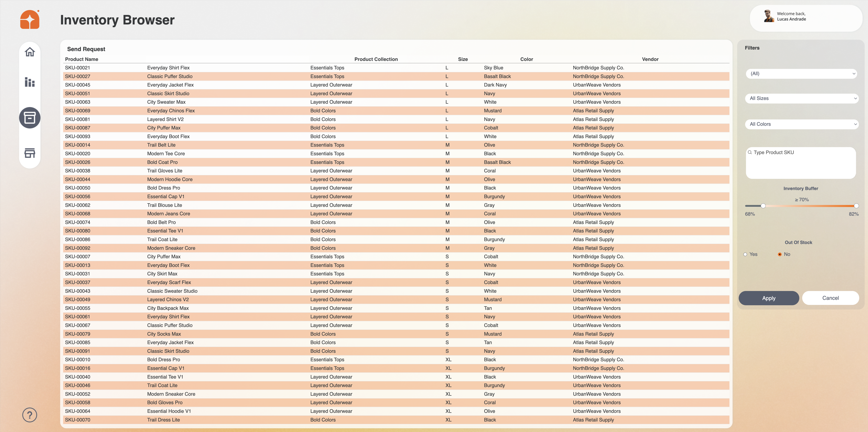The image size is (868, 432).
Task: Select the storefront icon in the sidebar
Action: [x=30, y=153]
